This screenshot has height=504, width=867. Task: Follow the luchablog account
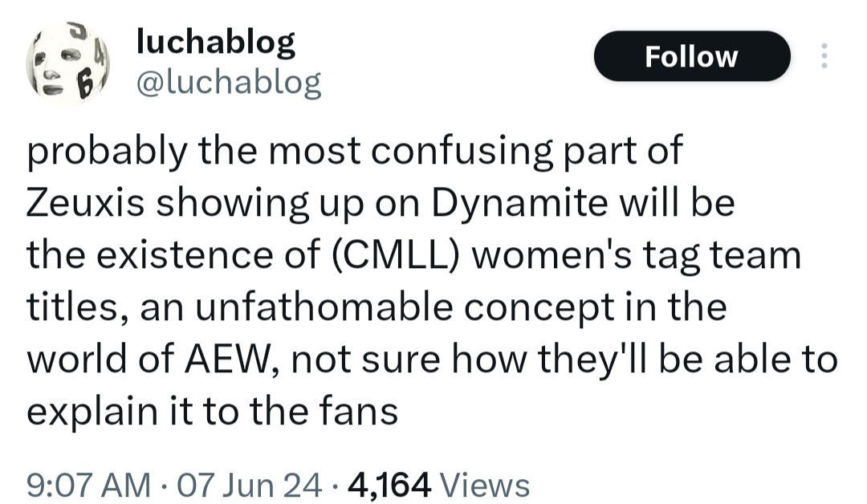(691, 56)
